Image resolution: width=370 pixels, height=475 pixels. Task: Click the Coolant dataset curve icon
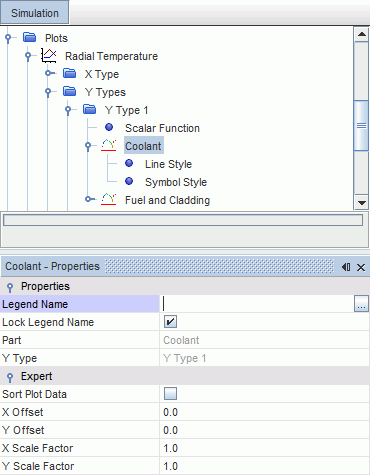click(109, 145)
